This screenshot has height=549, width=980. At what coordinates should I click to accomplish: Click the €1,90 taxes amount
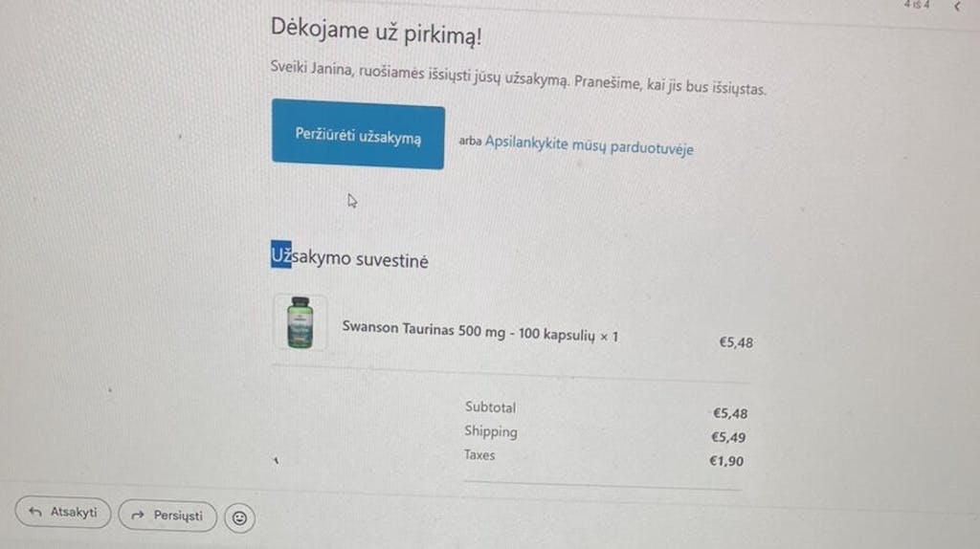pyautogui.click(x=726, y=461)
